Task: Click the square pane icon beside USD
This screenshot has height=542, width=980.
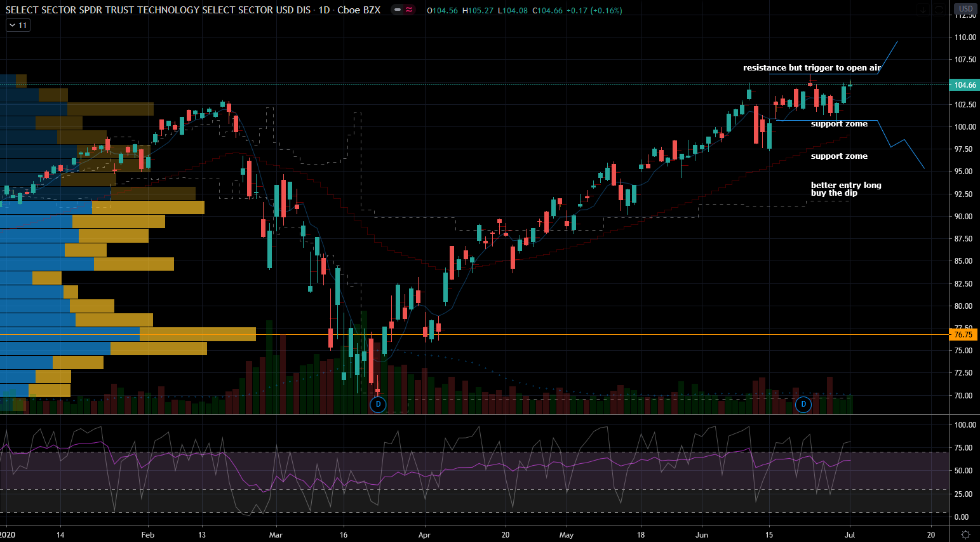Action: (x=939, y=10)
